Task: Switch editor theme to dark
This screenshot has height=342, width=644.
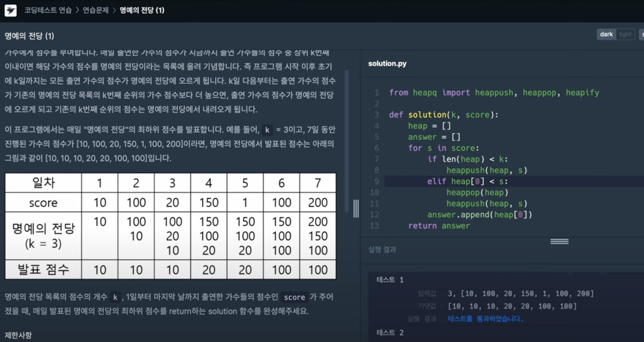Action: pyautogui.click(x=606, y=34)
